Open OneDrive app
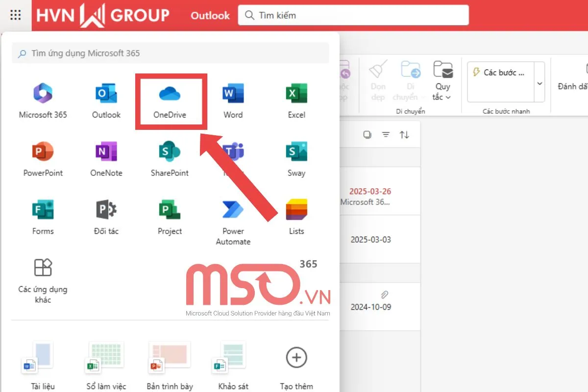The width and height of the screenshot is (588, 392). coord(170,101)
